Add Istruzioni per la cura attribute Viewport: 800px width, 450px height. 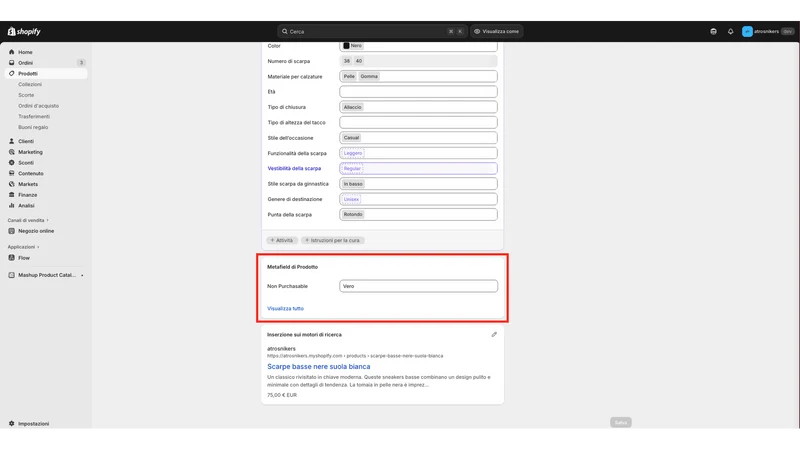point(332,240)
